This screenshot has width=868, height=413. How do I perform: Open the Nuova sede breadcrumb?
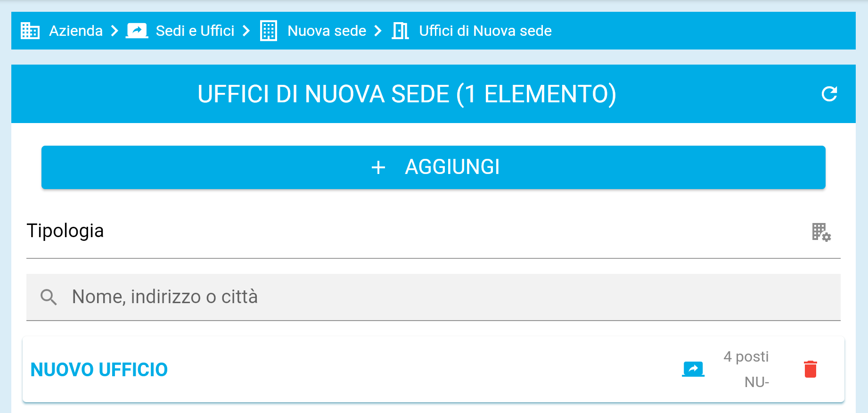coord(327,31)
